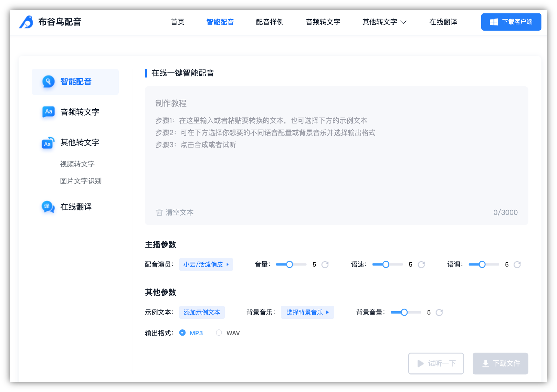Click the 试听一下 preview button
Screen dimensions: 557x392
coord(436,363)
